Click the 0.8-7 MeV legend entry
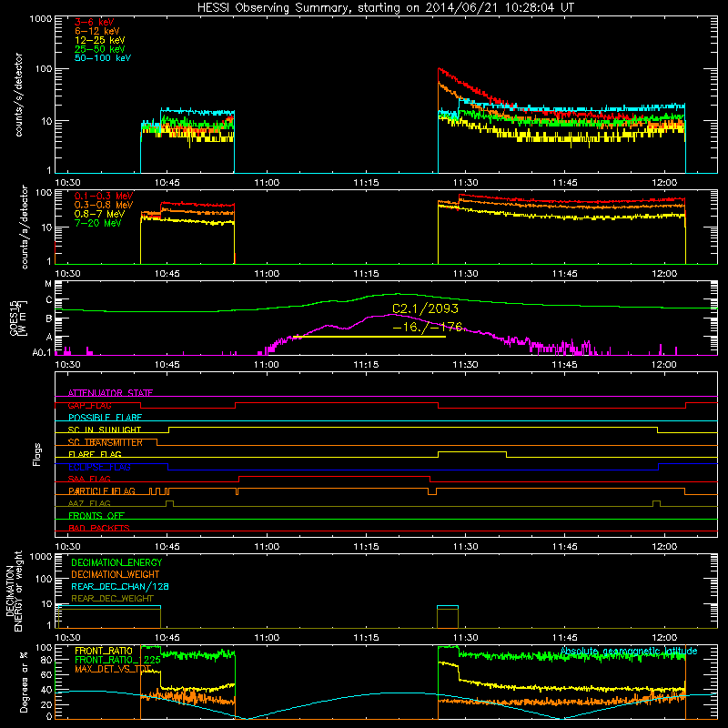The image size is (728, 728). coord(99,214)
